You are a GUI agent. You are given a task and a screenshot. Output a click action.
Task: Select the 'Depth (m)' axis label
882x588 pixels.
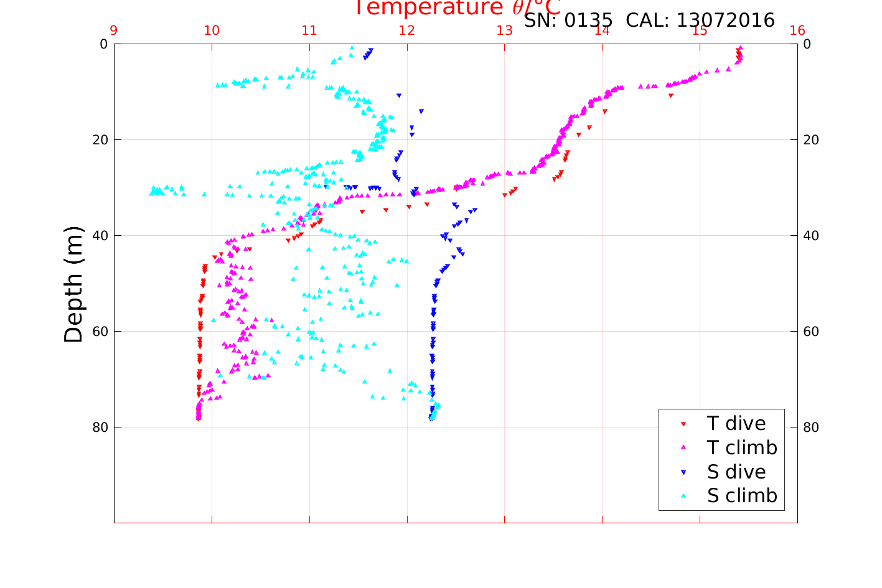pyautogui.click(x=73, y=284)
